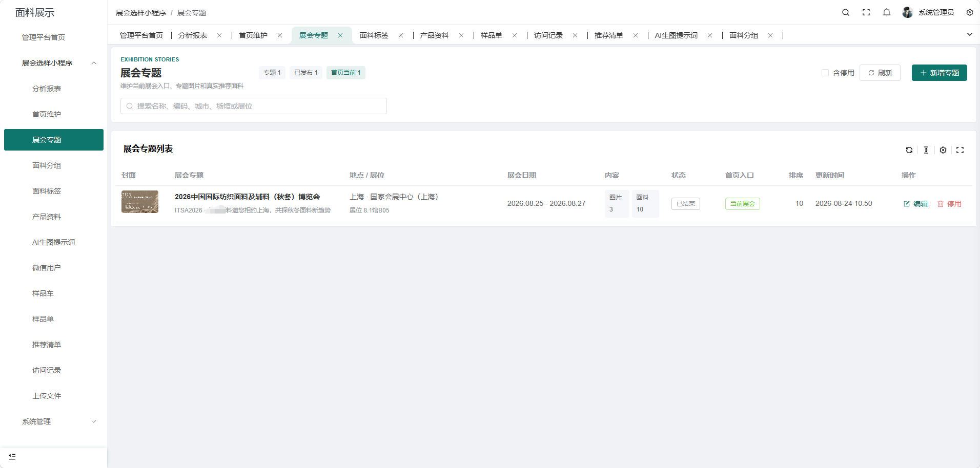Expand table to fullscreen icon
Viewport: 980px width, 468px height.
click(x=960, y=150)
